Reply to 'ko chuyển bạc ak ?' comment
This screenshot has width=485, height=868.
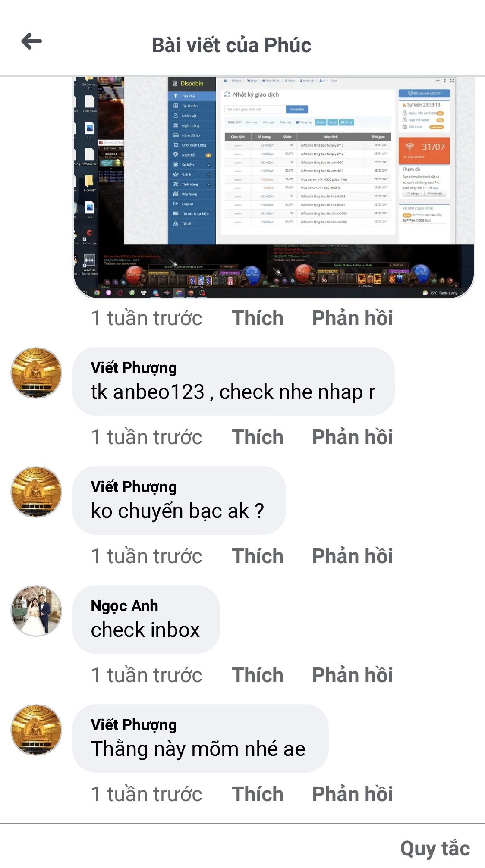coord(353,556)
